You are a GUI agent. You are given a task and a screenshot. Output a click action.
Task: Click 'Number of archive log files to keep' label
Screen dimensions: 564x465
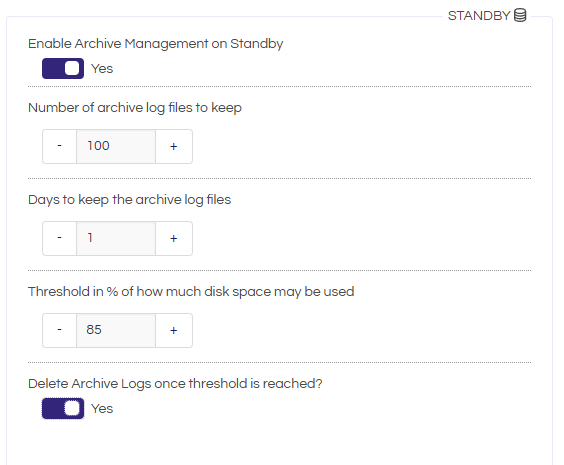pos(135,108)
